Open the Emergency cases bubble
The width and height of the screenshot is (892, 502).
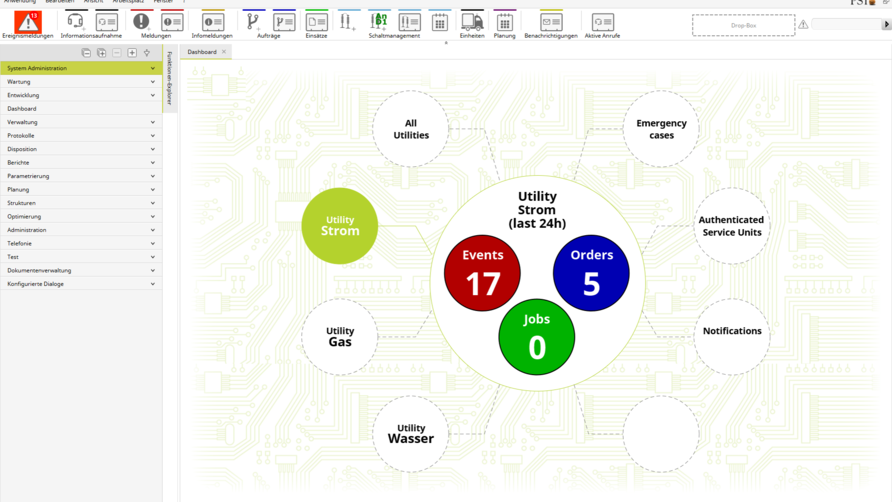tap(661, 129)
